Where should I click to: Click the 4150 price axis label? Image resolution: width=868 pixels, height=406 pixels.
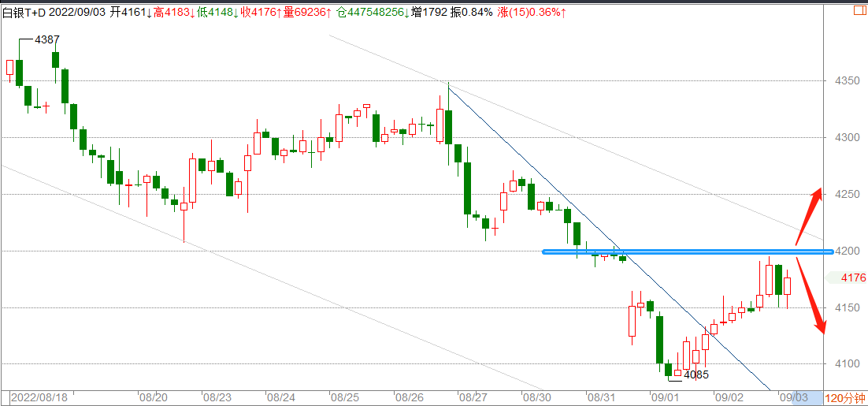847,307
